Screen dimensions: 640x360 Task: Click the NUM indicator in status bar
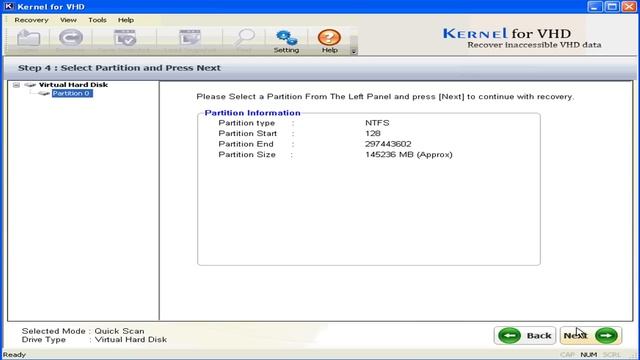589,355
